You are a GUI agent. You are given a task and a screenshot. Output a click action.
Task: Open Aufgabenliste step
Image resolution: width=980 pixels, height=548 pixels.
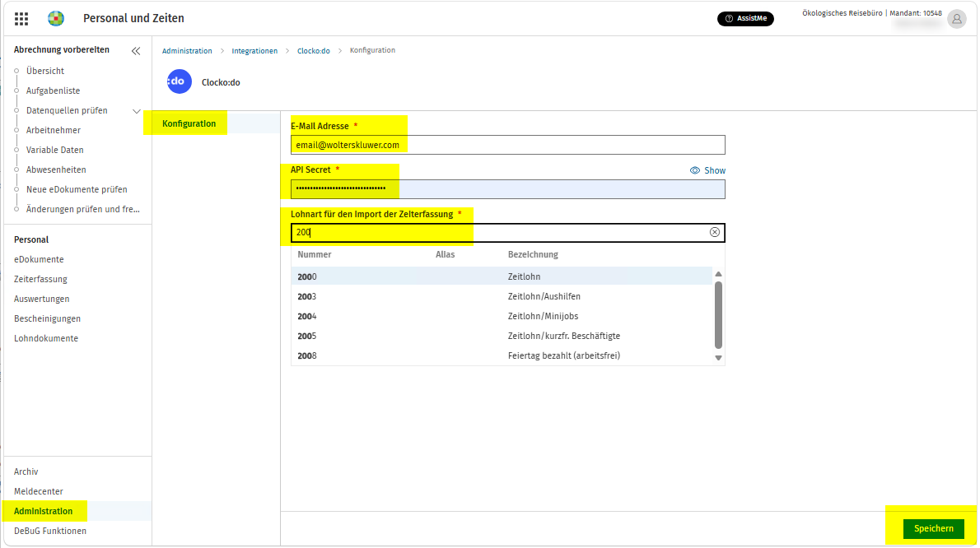point(54,91)
